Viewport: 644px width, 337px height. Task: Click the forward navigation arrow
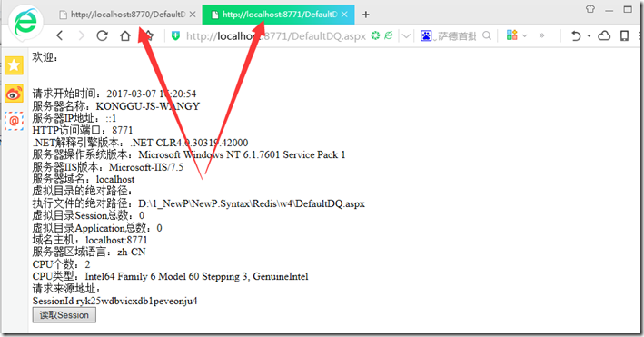click(82, 35)
